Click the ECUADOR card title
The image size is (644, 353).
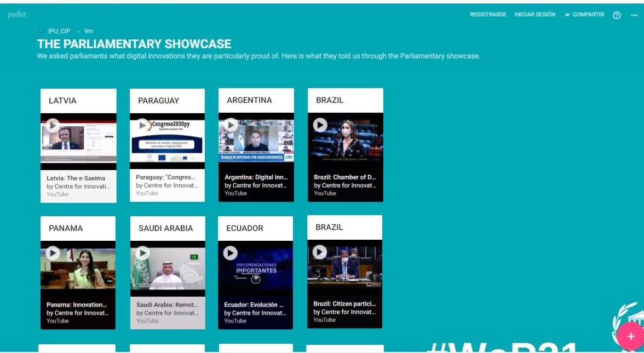click(x=245, y=228)
